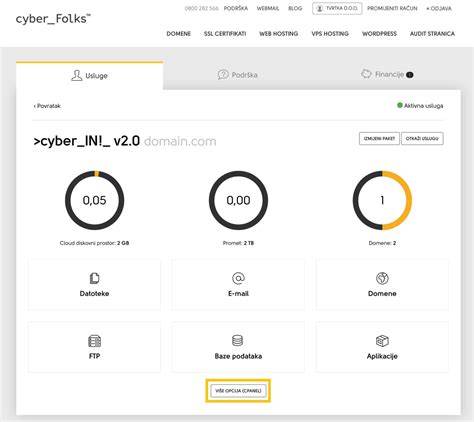Open the WEBMAIL link
The height and width of the screenshot is (422, 474).
pyautogui.click(x=268, y=8)
